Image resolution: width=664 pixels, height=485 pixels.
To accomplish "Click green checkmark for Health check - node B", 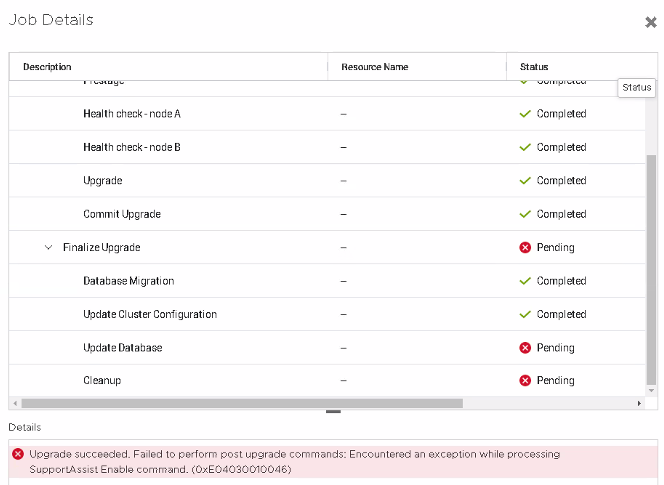I will (525, 148).
